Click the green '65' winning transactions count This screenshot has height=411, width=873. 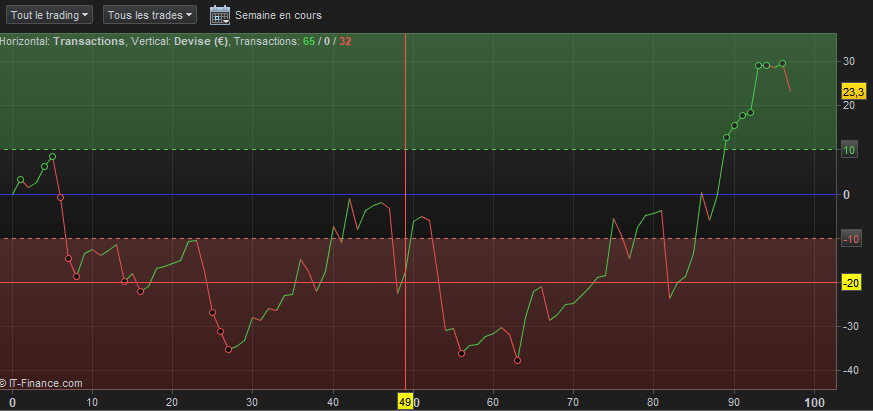click(x=308, y=41)
